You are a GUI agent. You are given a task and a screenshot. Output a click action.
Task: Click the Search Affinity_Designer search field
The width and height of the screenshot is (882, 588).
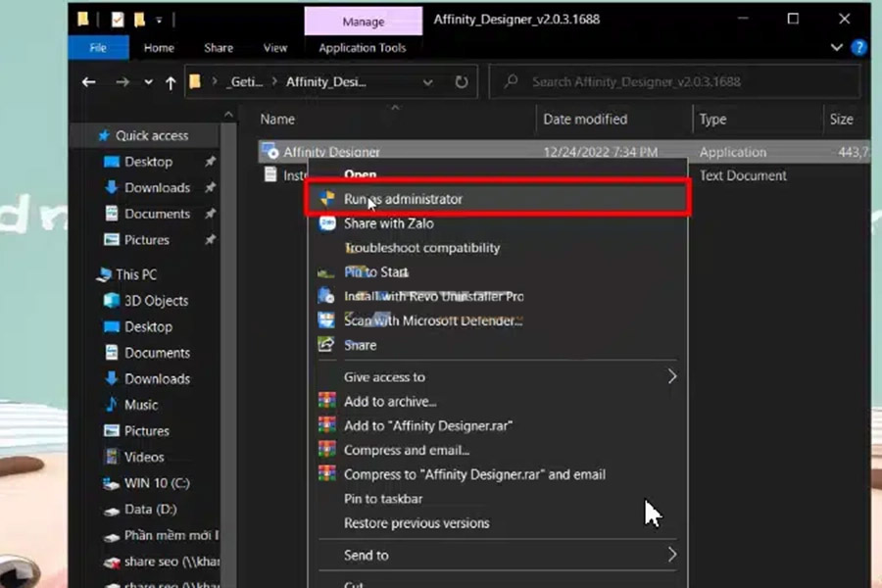click(675, 81)
